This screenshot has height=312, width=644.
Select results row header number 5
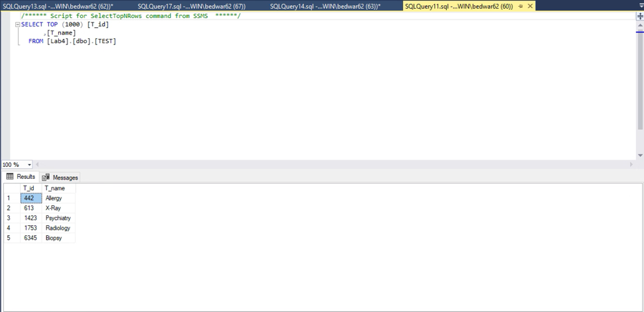pos(12,238)
